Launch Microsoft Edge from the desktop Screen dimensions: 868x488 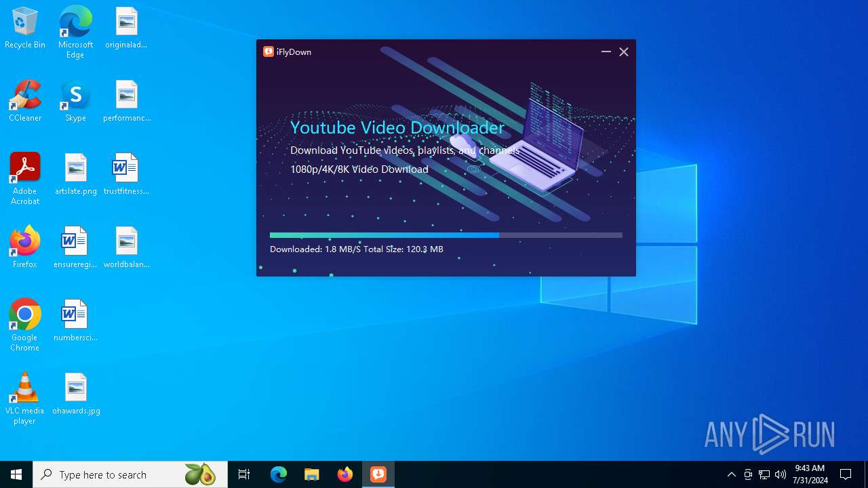point(75,32)
